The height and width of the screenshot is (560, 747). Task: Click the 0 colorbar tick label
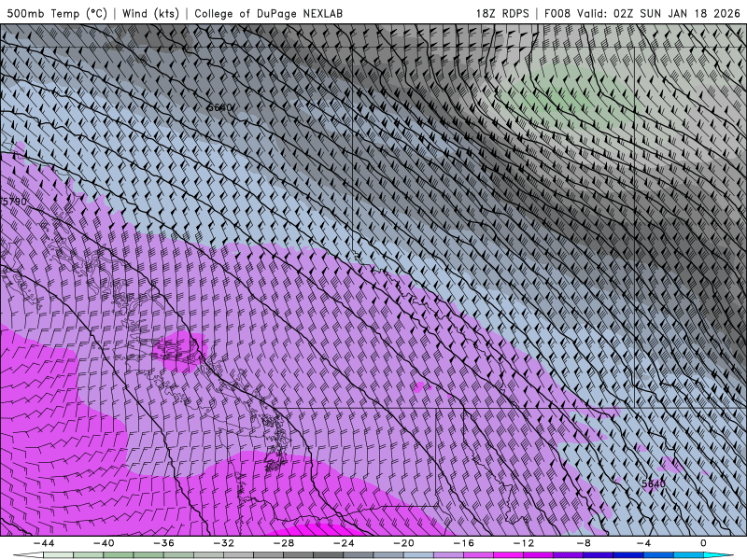(x=704, y=543)
